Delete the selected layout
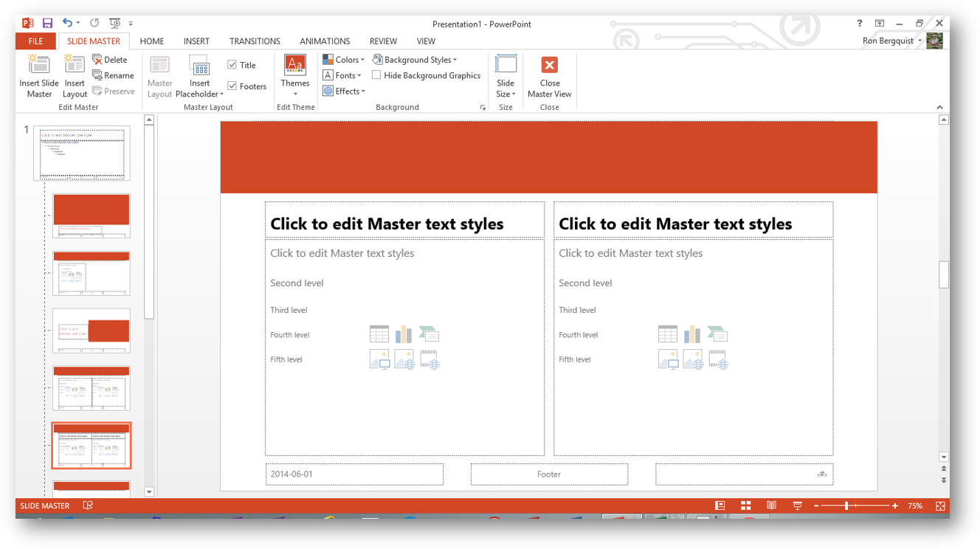980x549 pixels. (109, 60)
